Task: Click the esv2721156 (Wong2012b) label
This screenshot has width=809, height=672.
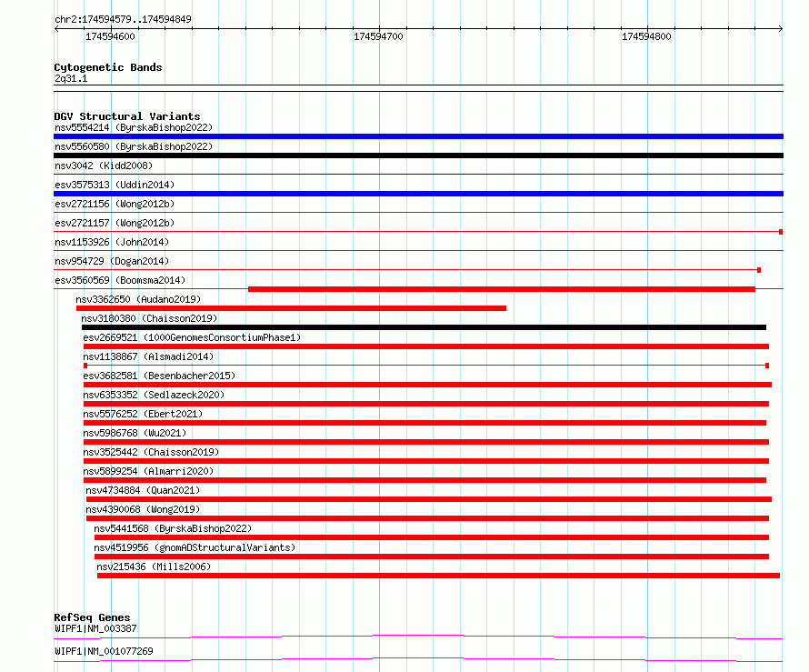Action: click(114, 204)
